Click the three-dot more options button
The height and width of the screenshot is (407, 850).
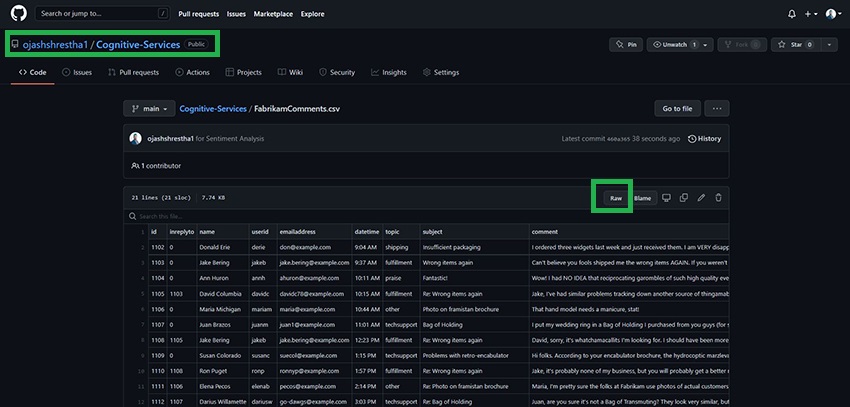[x=716, y=108]
